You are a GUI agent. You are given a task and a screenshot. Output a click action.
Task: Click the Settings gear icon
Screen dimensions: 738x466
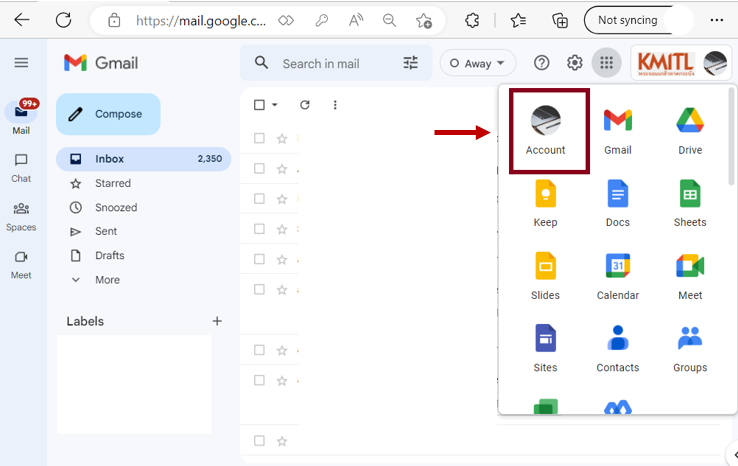click(x=574, y=63)
